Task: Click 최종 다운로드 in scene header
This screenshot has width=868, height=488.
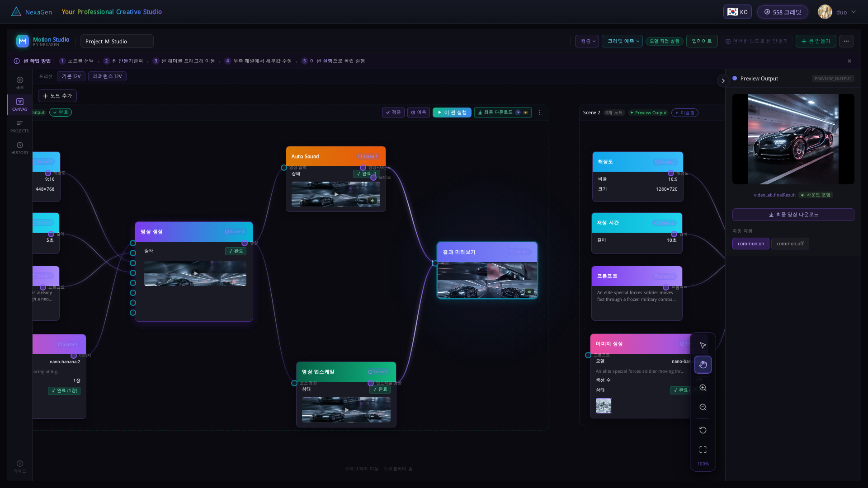Action: tap(503, 113)
